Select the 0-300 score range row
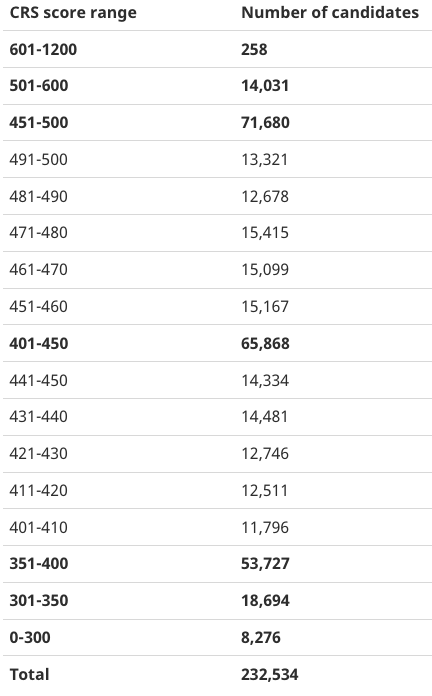This screenshot has height=696, width=432. click(x=217, y=637)
